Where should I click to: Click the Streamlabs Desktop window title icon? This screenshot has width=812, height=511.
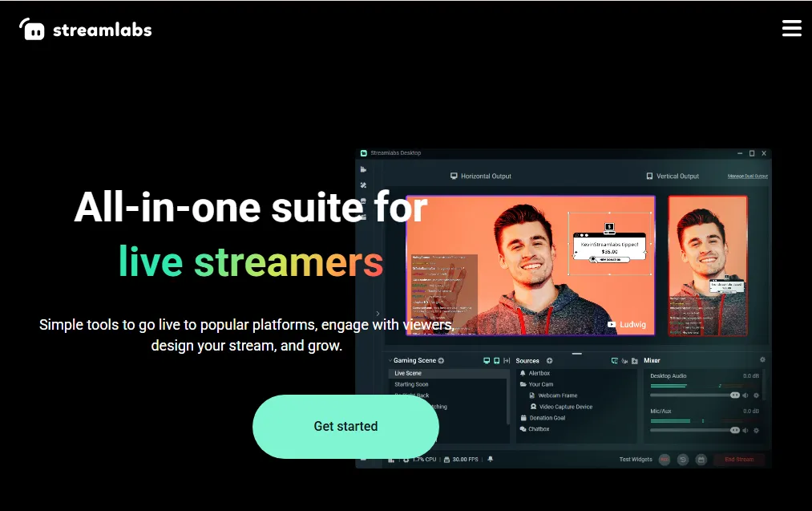click(364, 153)
